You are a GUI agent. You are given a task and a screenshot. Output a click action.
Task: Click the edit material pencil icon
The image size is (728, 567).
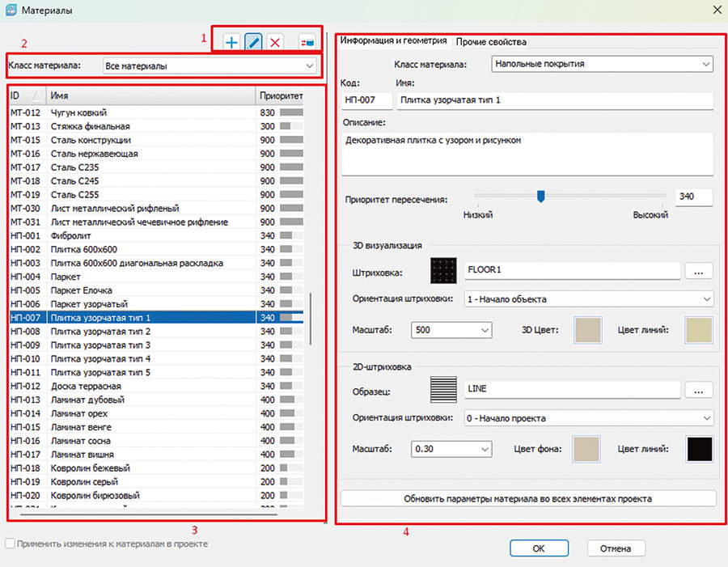coord(253,42)
